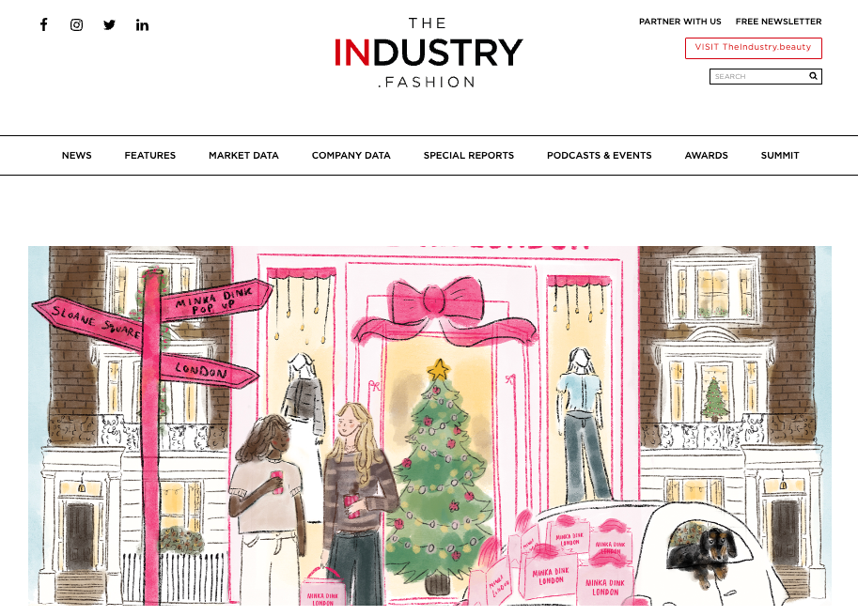Click Partner With Us link
Screen dimensions: 858x616
tap(680, 22)
